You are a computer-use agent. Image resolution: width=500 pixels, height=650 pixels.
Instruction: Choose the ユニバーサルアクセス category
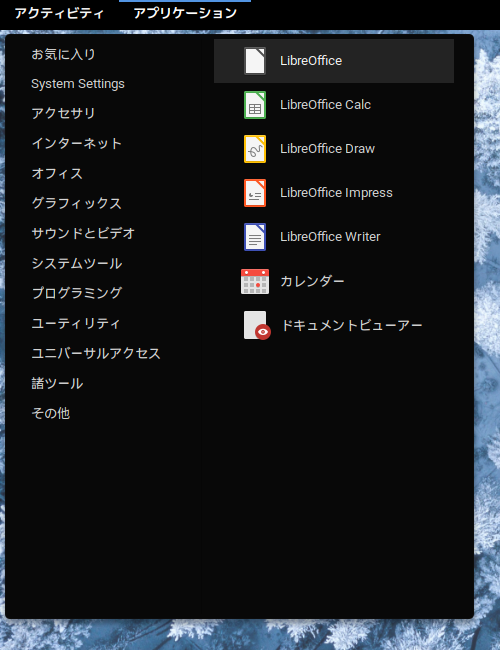point(96,353)
